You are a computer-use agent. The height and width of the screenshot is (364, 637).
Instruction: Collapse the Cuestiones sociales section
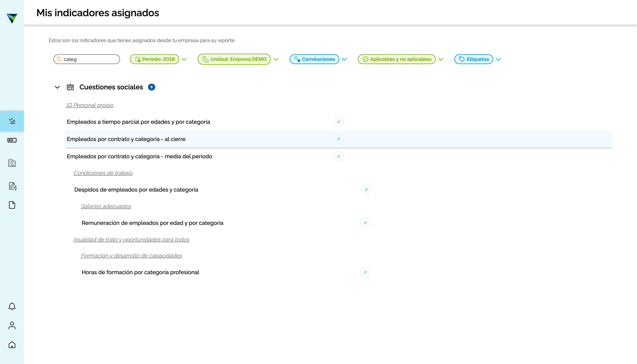[x=57, y=87]
